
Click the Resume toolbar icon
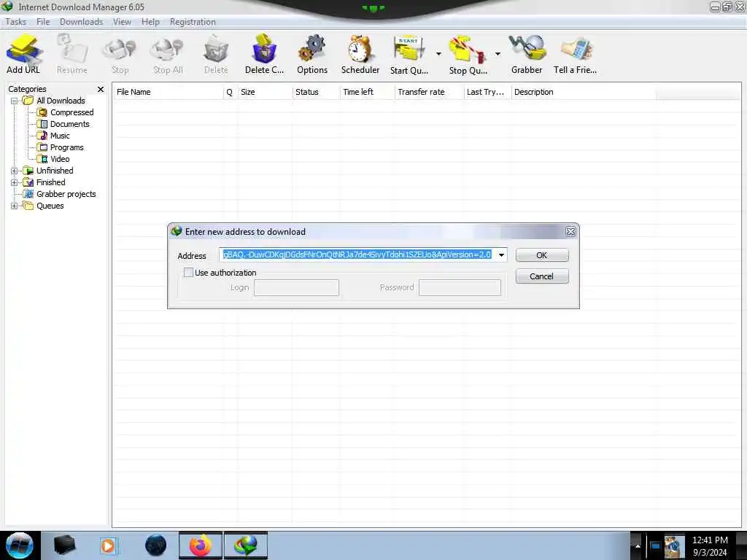(x=72, y=54)
